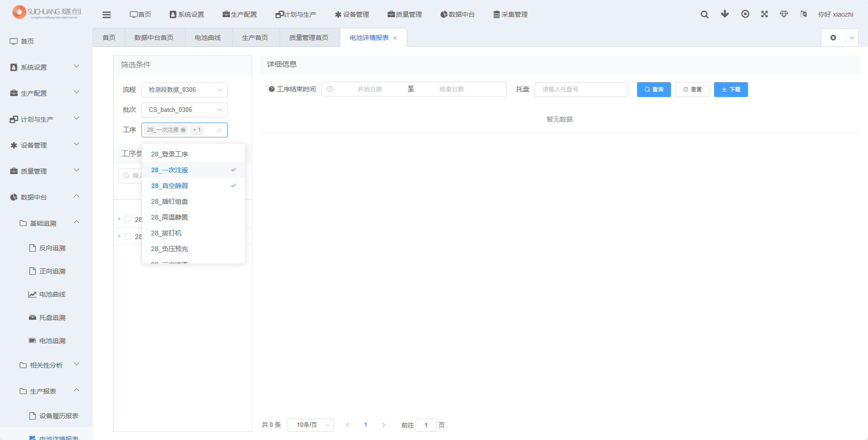Viewport: 868px width, 440px height.
Task: Click the download arrow icon in header
Action: point(725,14)
